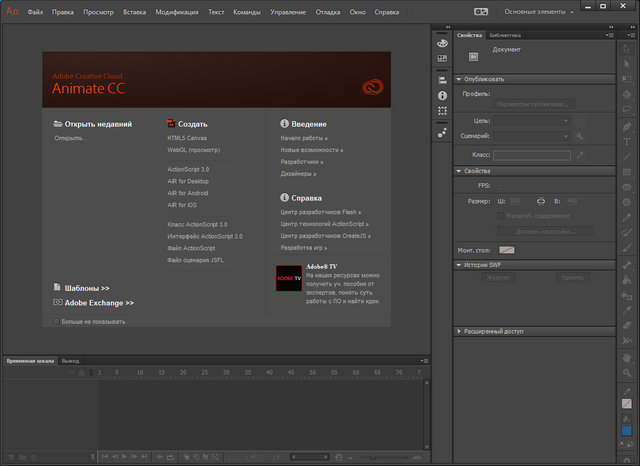Select the Text tool in the tools panel

pyautogui.click(x=626, y=141)
